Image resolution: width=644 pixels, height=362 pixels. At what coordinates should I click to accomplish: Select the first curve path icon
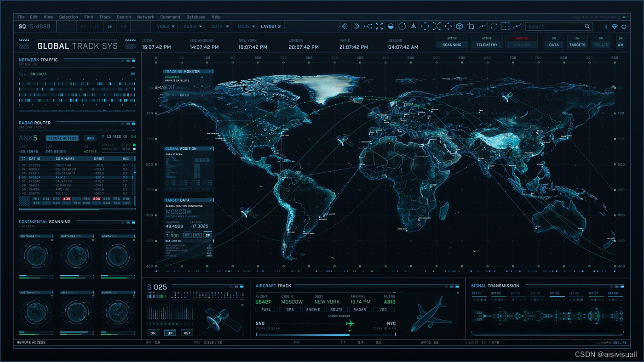pos(482,26)
